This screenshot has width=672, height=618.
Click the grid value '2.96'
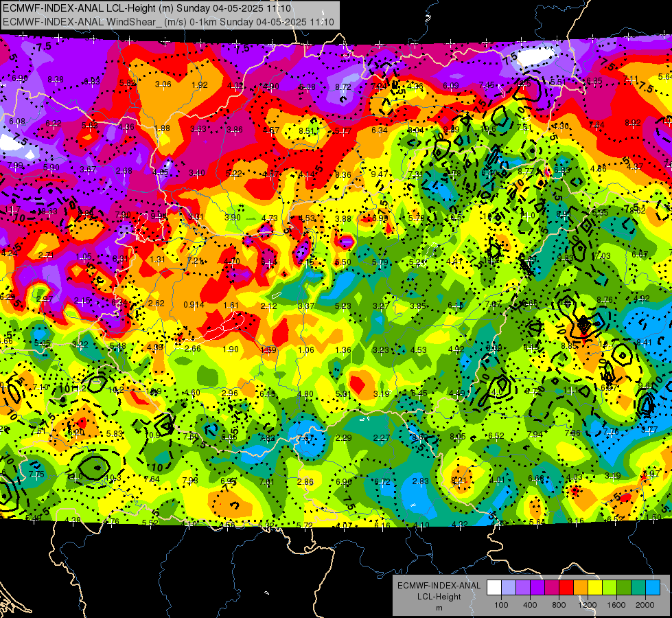(230, 393)
